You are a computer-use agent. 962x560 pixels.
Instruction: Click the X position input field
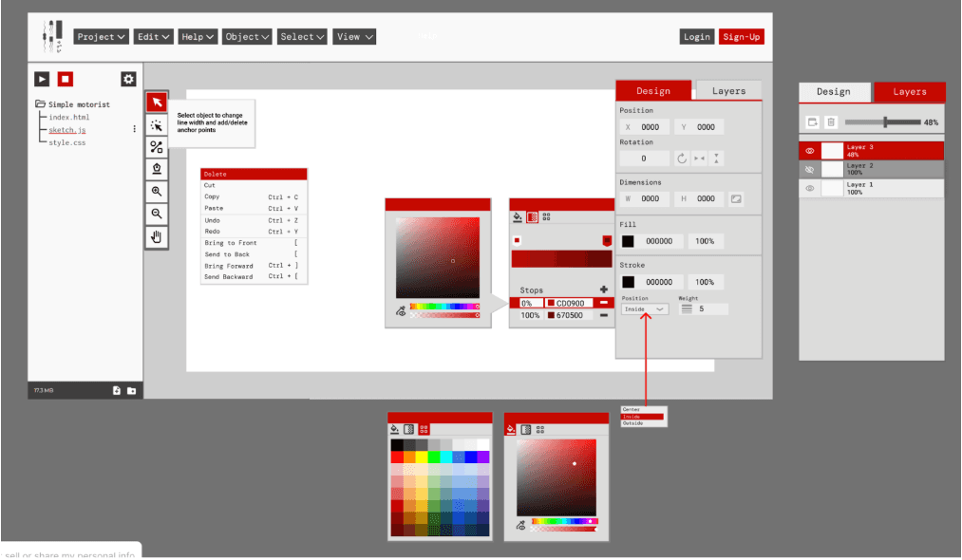[x=645, y=127]
